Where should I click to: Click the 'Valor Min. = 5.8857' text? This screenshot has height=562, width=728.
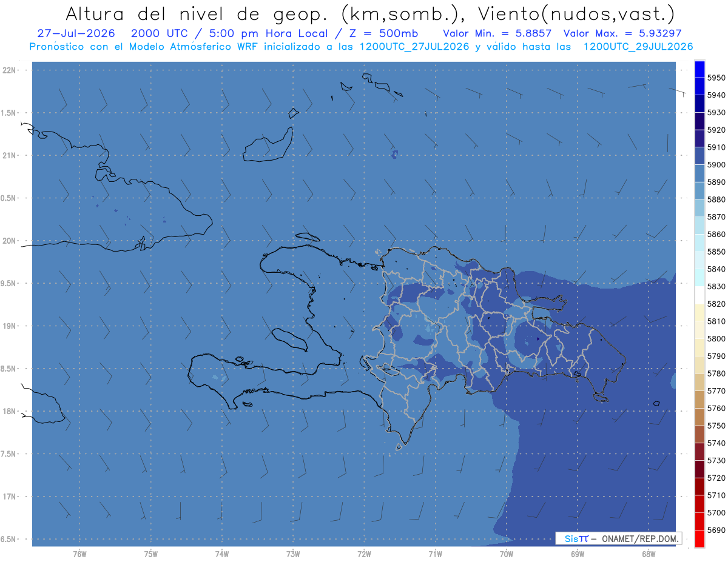(x=498, y=33)
